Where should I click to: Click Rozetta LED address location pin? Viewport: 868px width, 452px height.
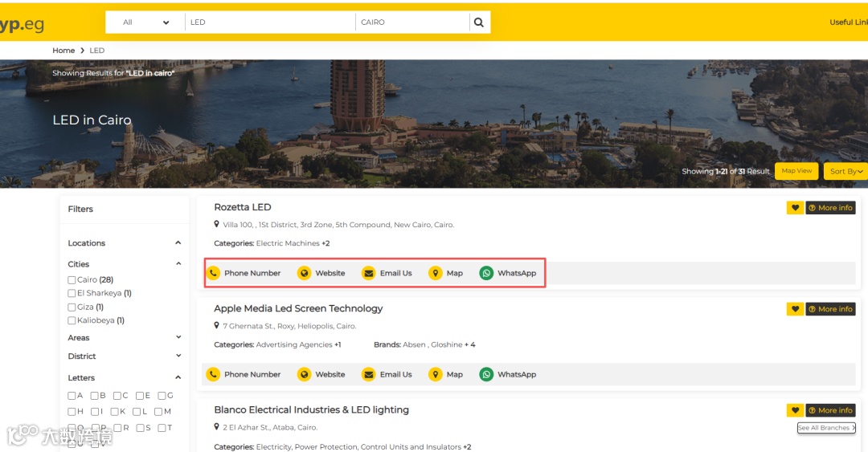(x=216, y=224)
